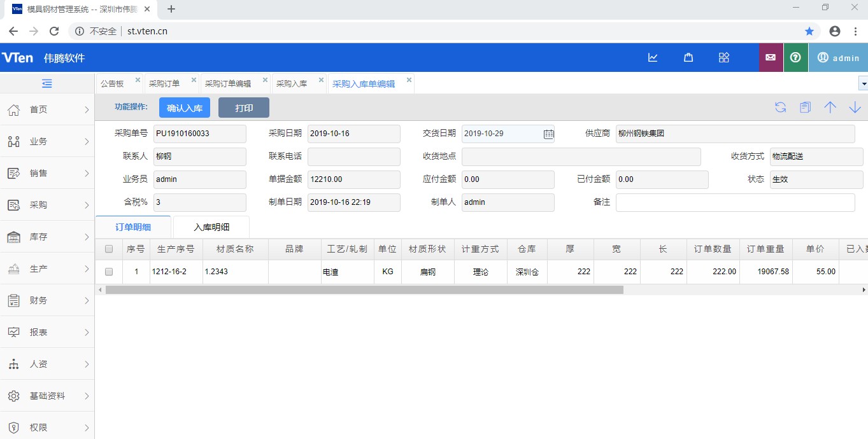Image resolution: width=868 pixels, height=439 pixels.
Task: Click the refresh icon in the function toolbar
Action: (780, 108)
